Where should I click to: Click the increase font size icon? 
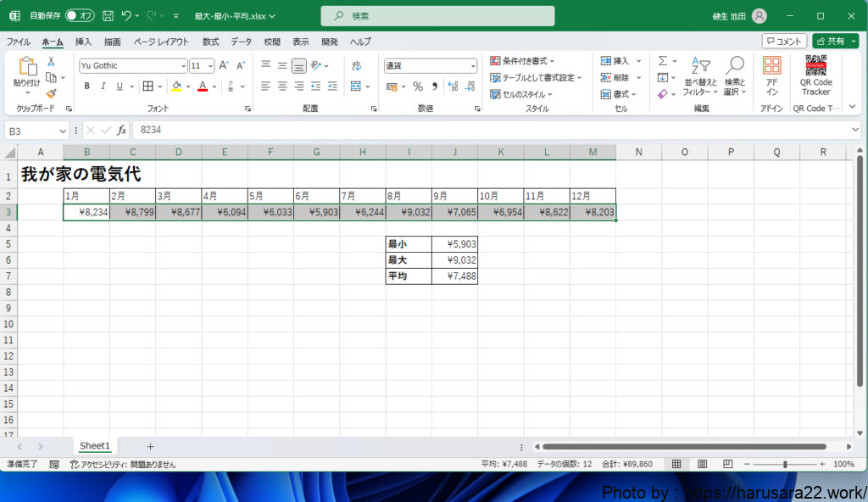[x=224, y=65]
